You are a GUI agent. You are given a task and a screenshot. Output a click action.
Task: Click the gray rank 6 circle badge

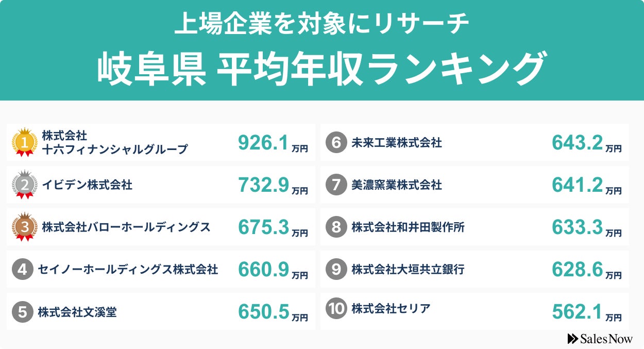tap(336, 143)
